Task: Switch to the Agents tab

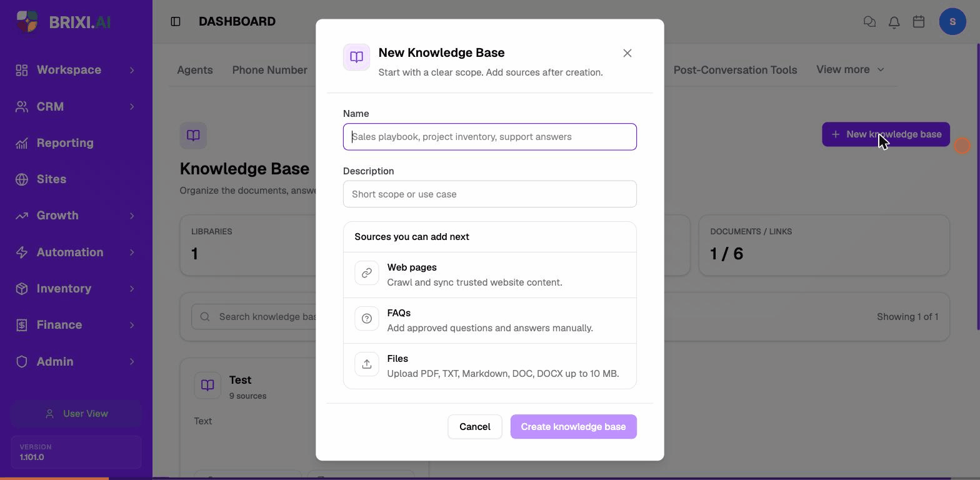Action: (x=195, y=70)
